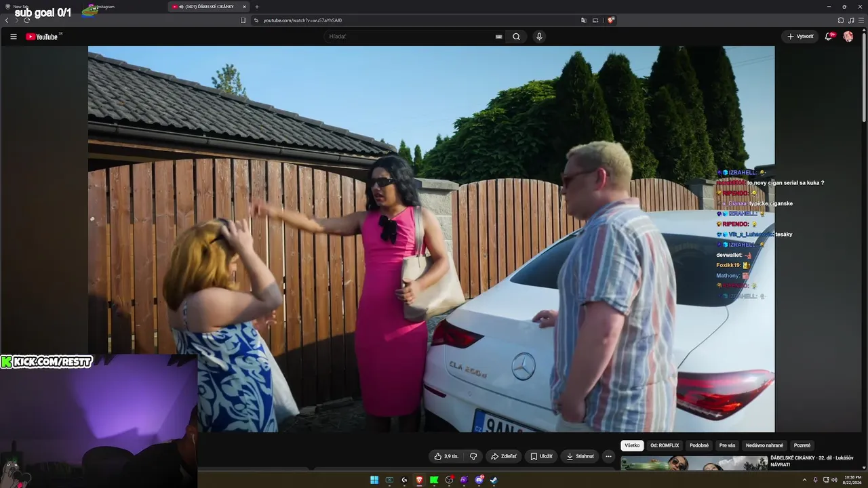Open a new browser tab with plus

coord(256,7)
